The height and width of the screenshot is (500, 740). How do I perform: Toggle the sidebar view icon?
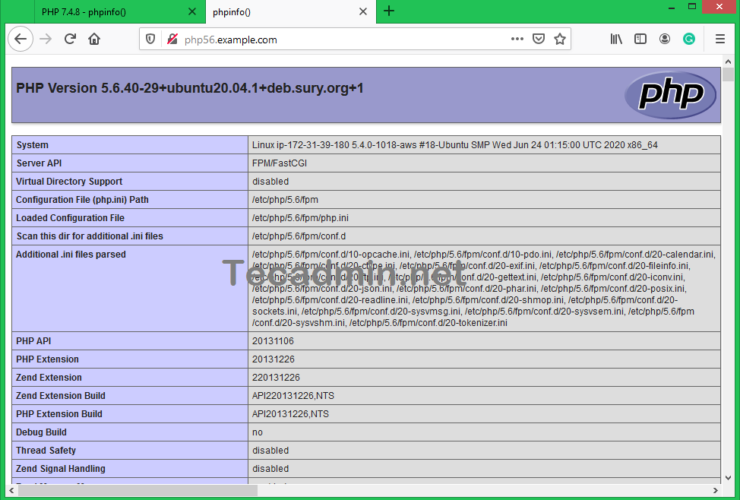pyautogui.click(x=641, y=39)
